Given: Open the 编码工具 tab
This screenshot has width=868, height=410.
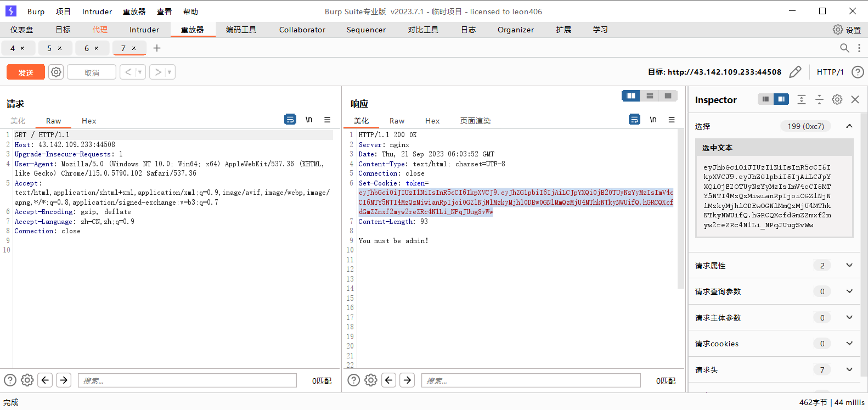Looking at the screenshot, I should coord(241,30).
